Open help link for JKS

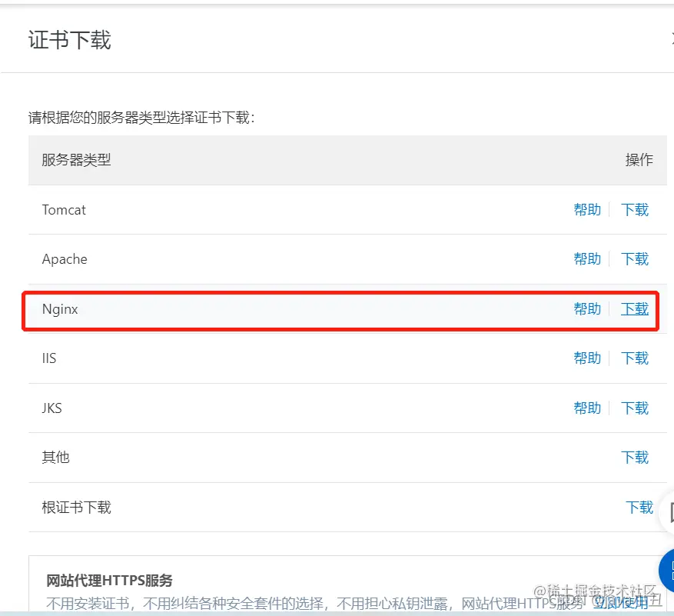pos(587,408)
